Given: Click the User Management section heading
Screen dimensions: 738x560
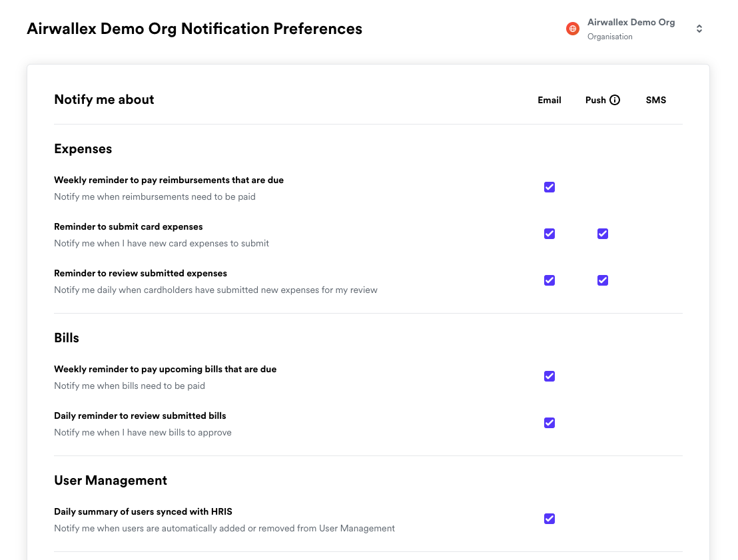Looking at the screenshot, I should pos(111,481).
